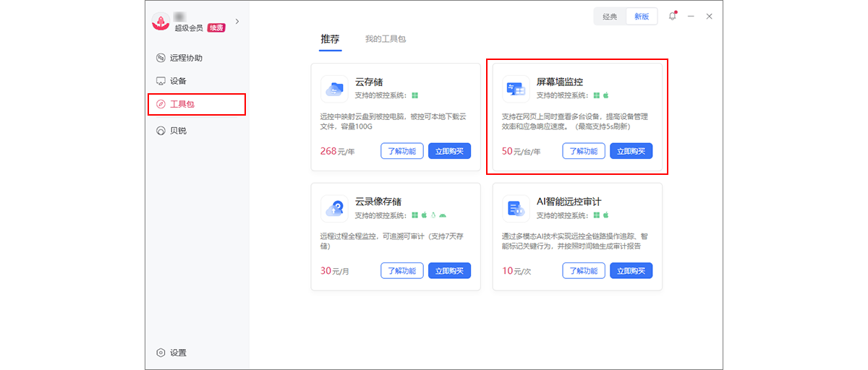The width and height of the screenshot is (868, 370).
Task: Click the 云录像存储 card title
Action: click(378, 202)
